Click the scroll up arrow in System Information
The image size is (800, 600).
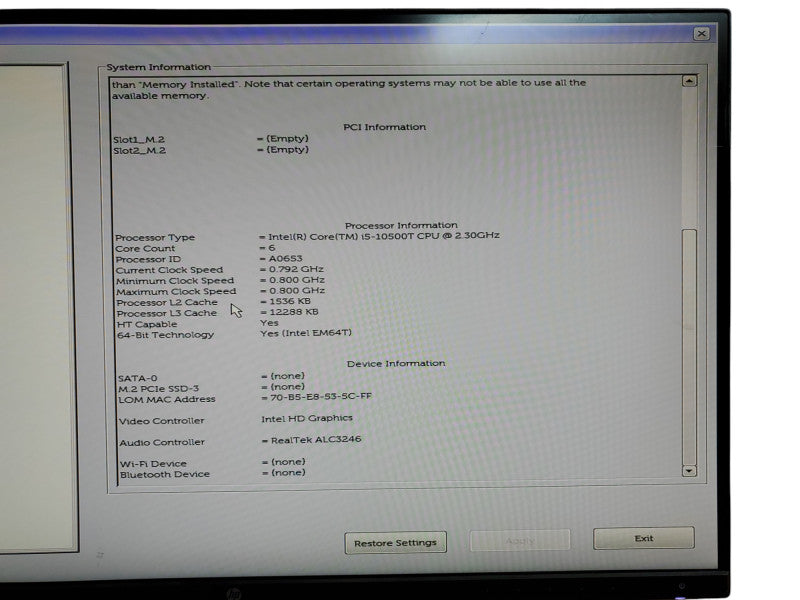(x=689, y=81)
